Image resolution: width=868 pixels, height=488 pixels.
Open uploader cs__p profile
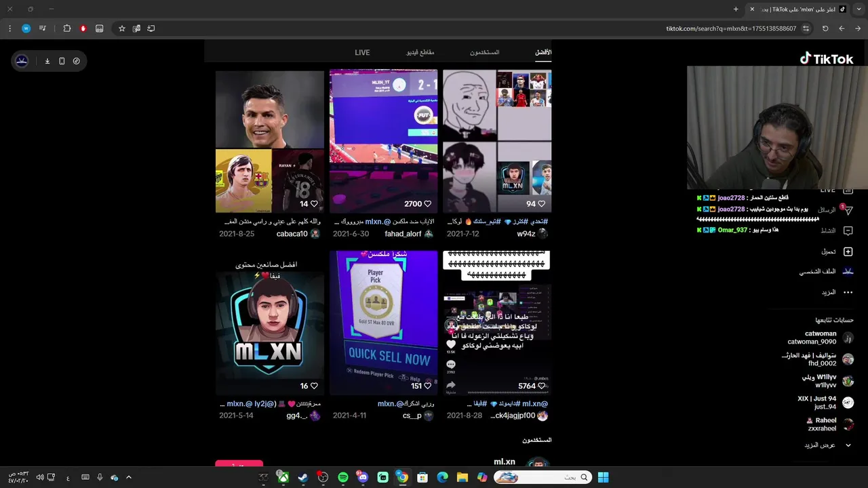(x=418, y=415)
